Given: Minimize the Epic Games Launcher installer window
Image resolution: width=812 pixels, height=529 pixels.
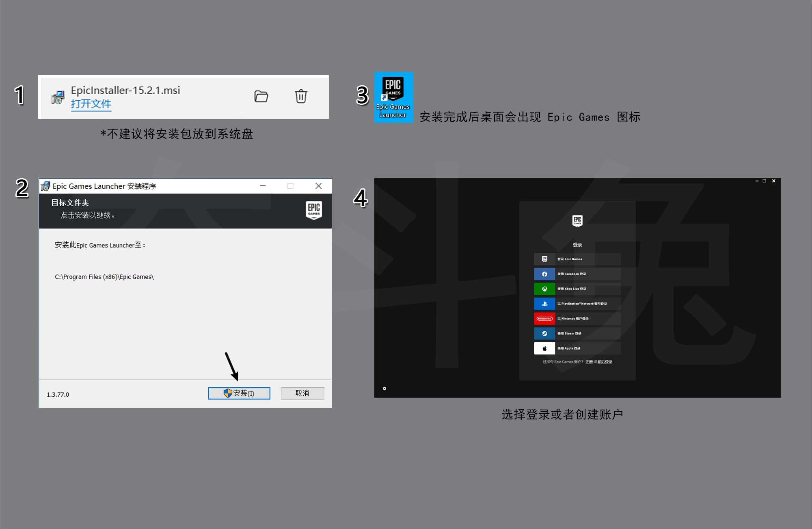Looking at the screenshot, I should click(x=263, y=186).
